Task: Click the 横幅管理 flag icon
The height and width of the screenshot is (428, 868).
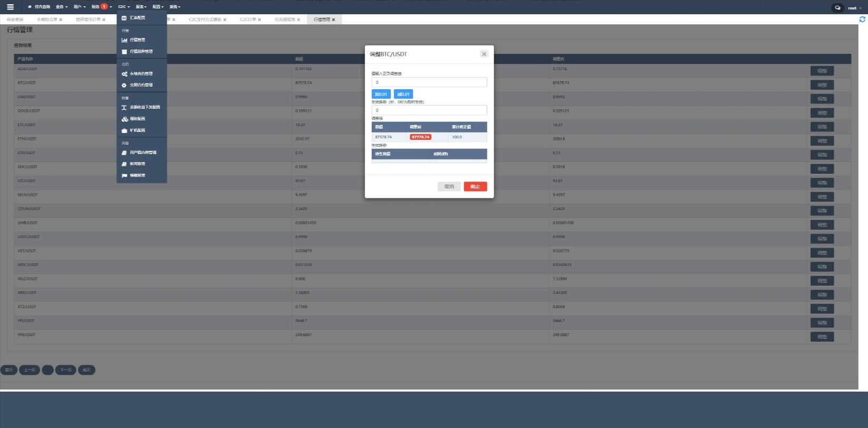Action: click(124, 175)
